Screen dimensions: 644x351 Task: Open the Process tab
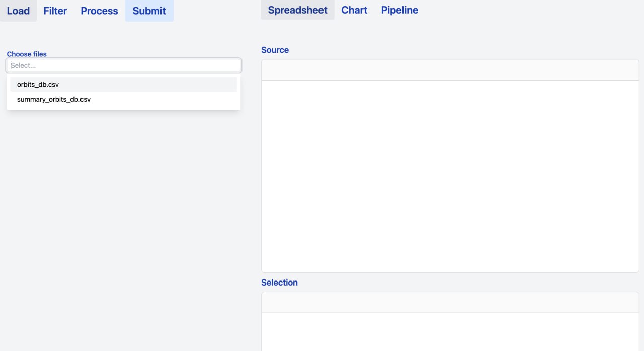click(99, 11)
